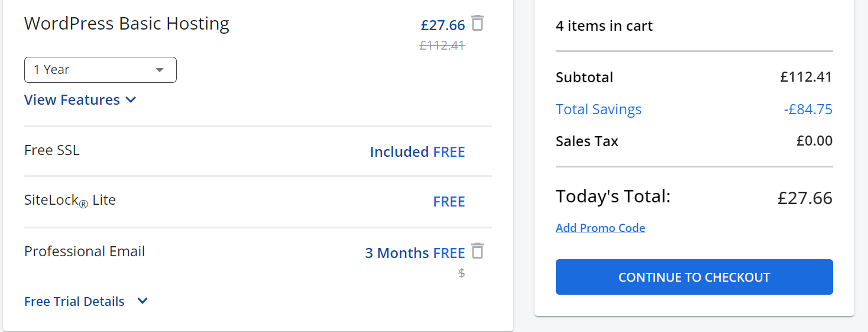Screen dimensions: 868x332
Task: Click the View Features link text
Action: tap(72, 100)
